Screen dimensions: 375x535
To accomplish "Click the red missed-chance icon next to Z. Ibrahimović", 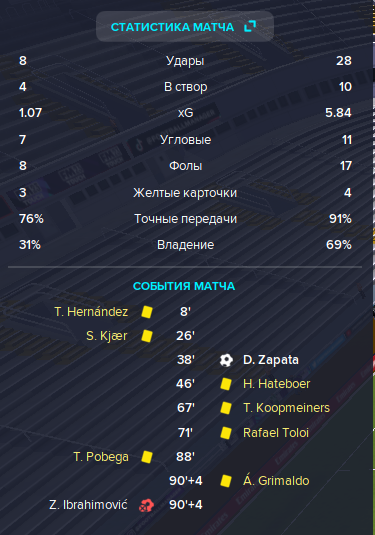I will [146, 505].
